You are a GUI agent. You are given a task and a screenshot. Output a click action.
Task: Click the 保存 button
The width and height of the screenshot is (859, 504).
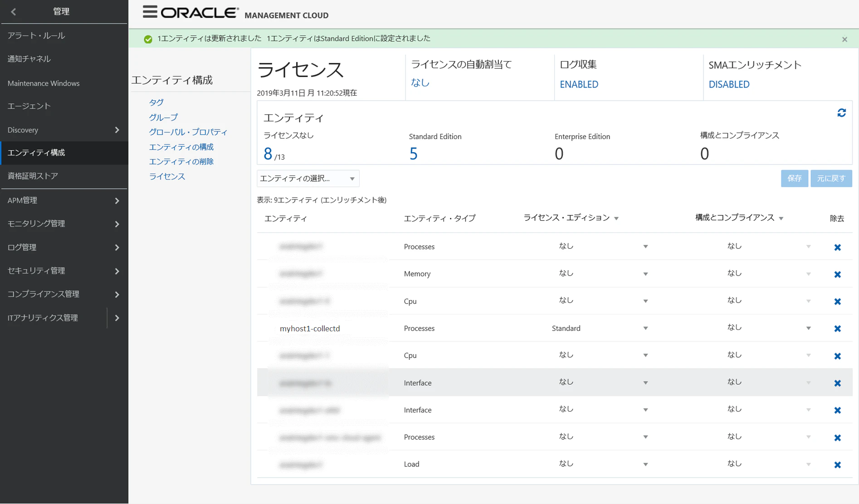(794, 178)
